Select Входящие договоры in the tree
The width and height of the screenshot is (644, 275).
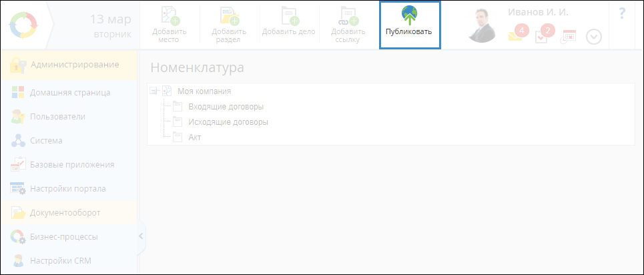point(226,107)
